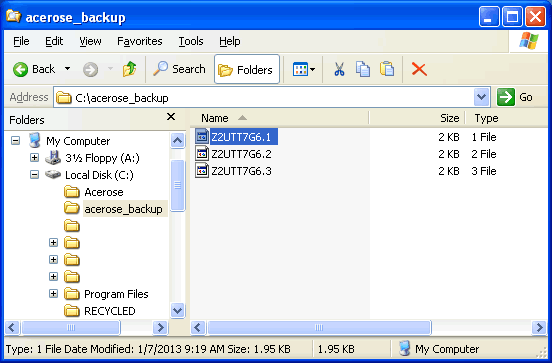The image size is (552, 363).
Task: Click the file list's scroll left arrow
Action: pos(197,327)
